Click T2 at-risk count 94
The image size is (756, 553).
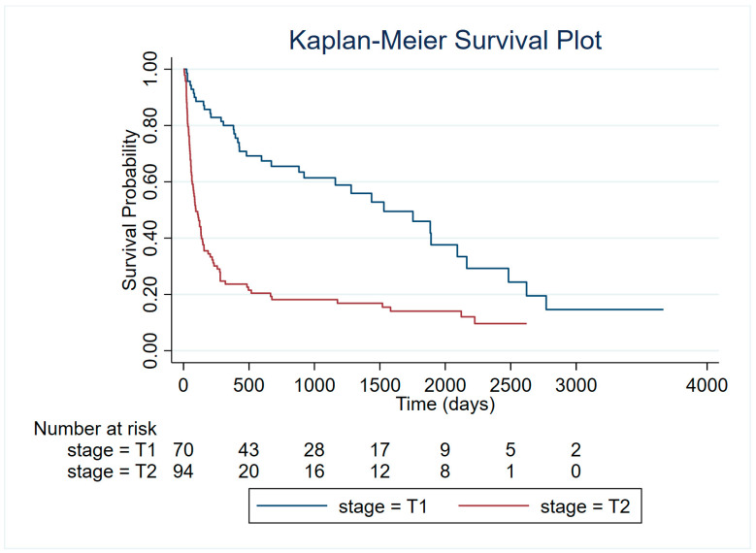(x=183, y=472)
